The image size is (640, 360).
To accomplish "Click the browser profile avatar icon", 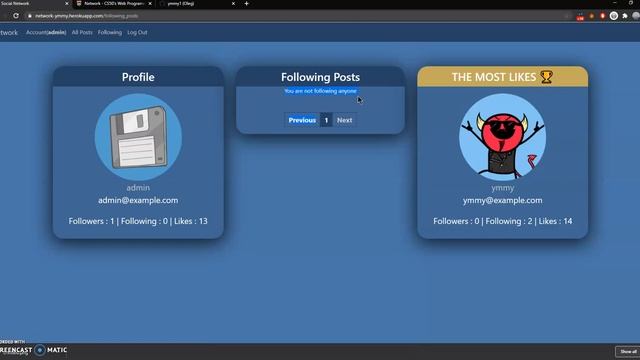I will pos(636,16).
